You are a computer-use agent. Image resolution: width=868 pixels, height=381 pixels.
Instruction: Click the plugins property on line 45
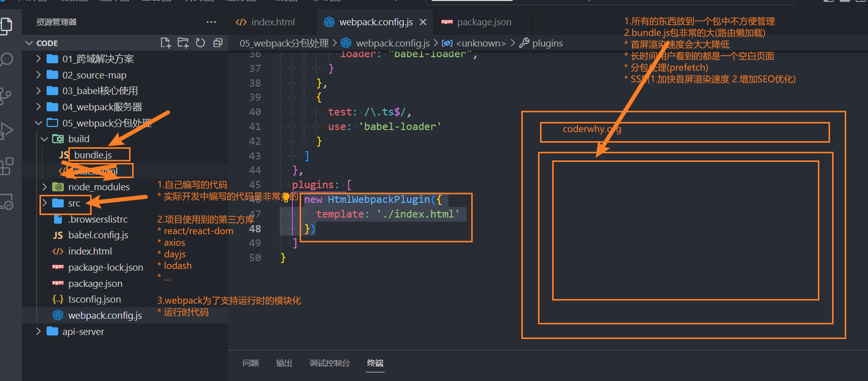pyautogui.click(x=313, y=185)
